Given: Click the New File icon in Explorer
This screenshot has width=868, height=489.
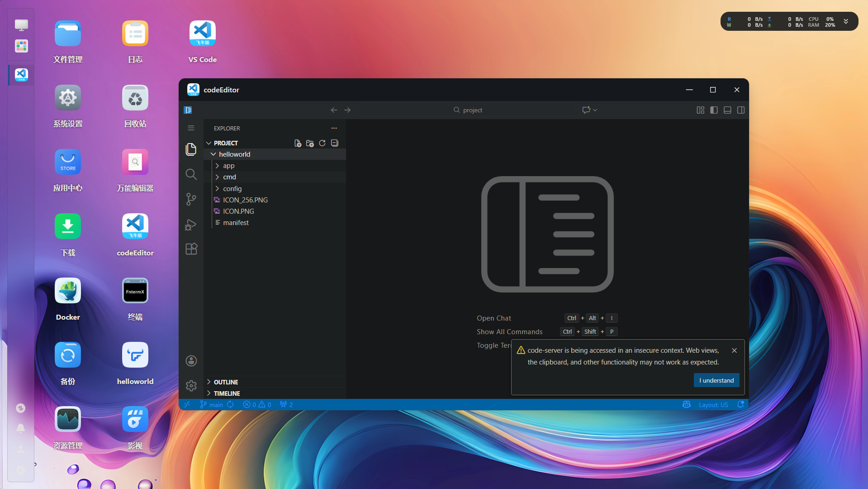Looking at the screenshot, I should (x=298, y=143).
